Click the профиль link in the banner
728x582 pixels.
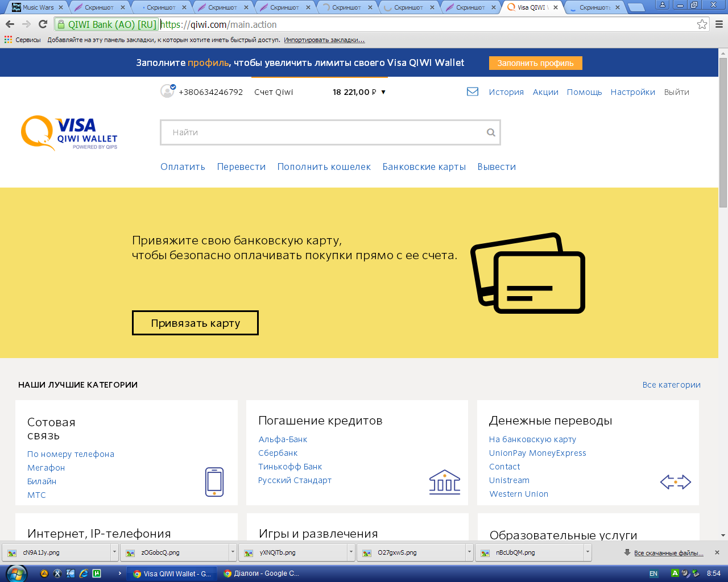click(x=208, y=63)
